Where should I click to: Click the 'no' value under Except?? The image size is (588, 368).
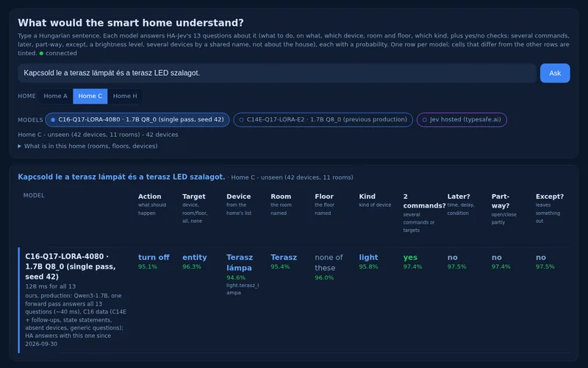[x=541, y=257]
